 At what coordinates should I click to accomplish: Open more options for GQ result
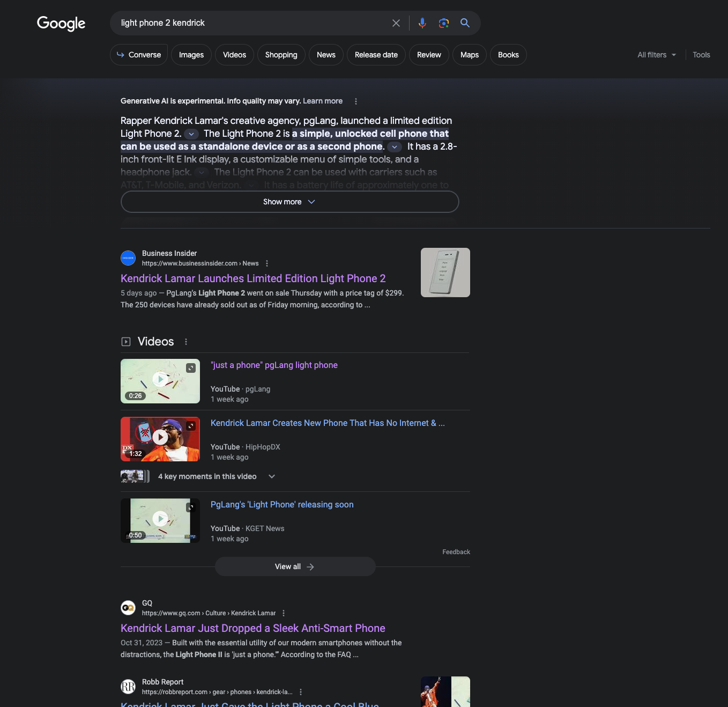click(x=284, y=613)
